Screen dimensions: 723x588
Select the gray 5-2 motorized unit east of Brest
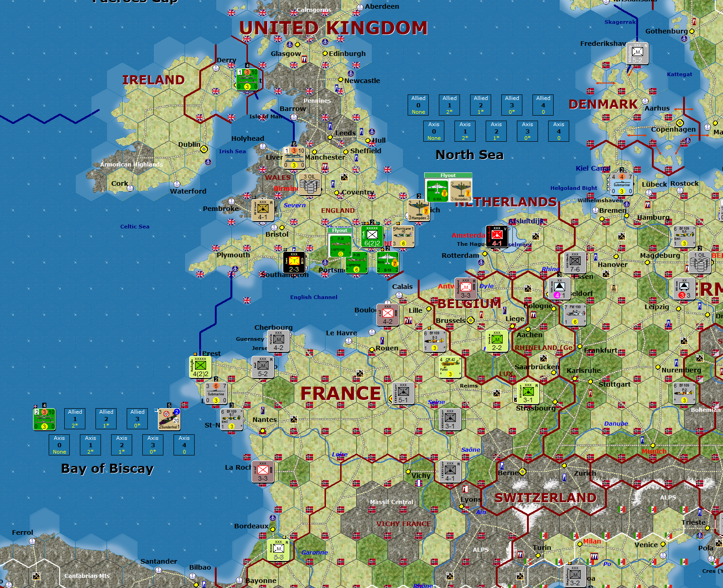pos(263,367)
